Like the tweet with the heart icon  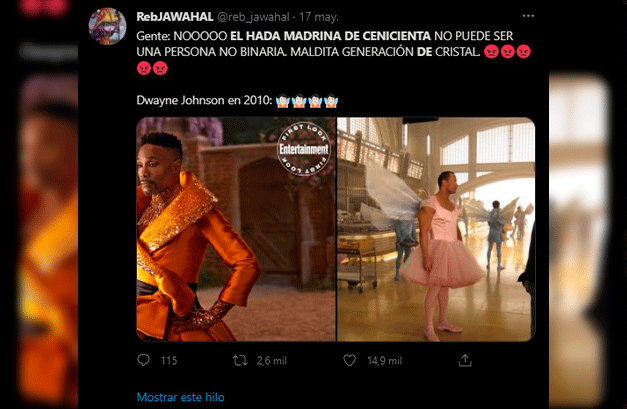(349, 361)
